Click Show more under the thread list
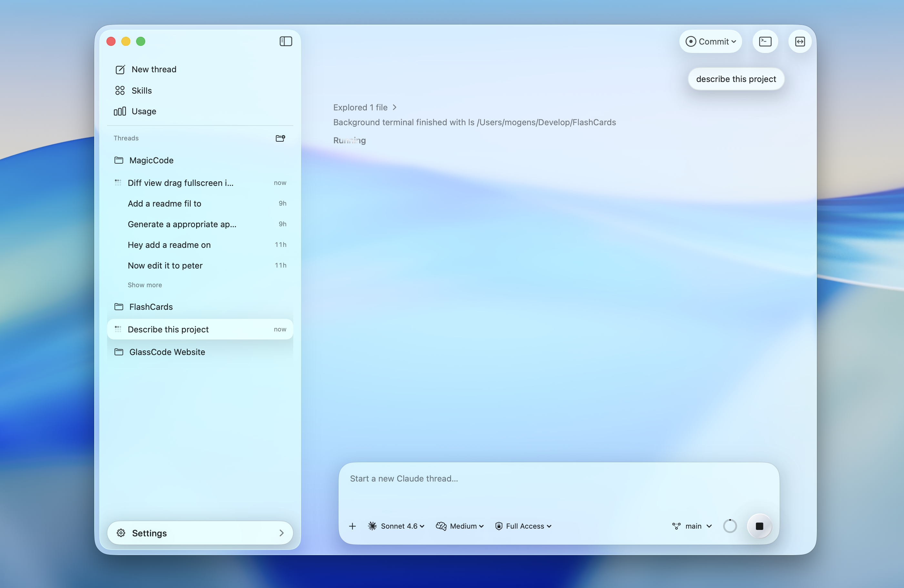Screen dimensions: 904x588 coord(145,285)
